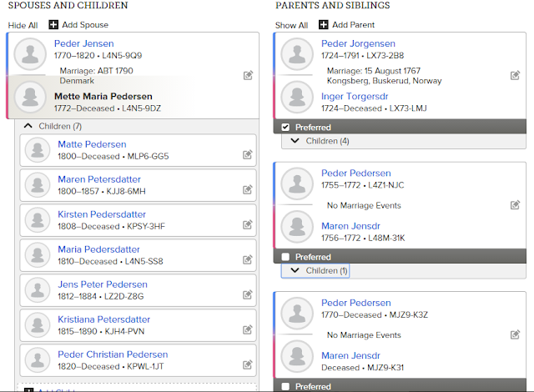Screen dimensions: 534x392
Task: Click Kirsten Pedersdatter's portrait icon
Action: pos(38,220)
